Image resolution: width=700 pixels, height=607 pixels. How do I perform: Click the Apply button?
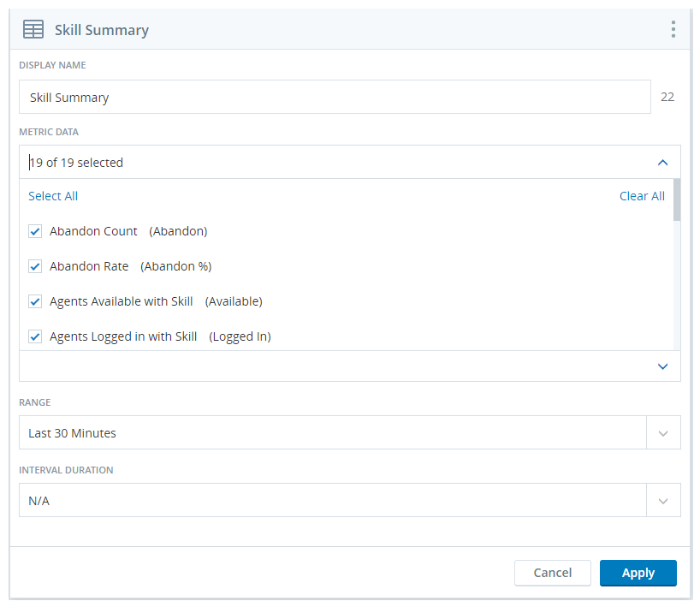point(638,573)
